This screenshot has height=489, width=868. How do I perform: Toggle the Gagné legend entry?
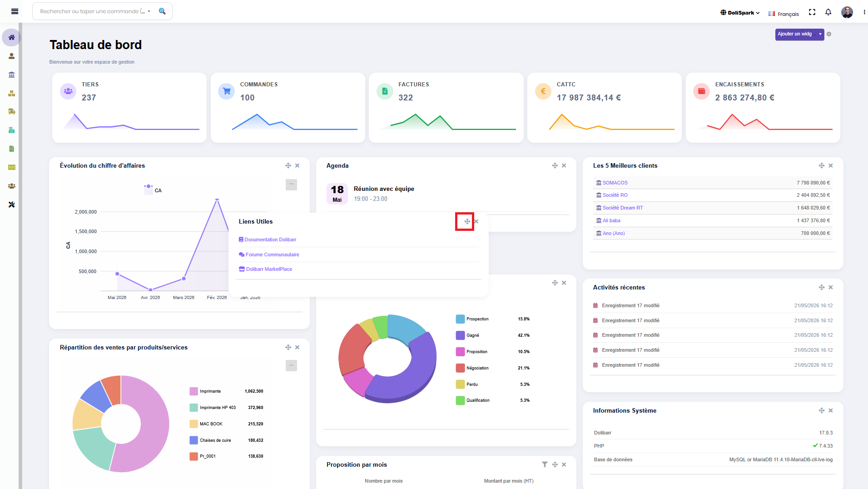click(x=468, y=335)
